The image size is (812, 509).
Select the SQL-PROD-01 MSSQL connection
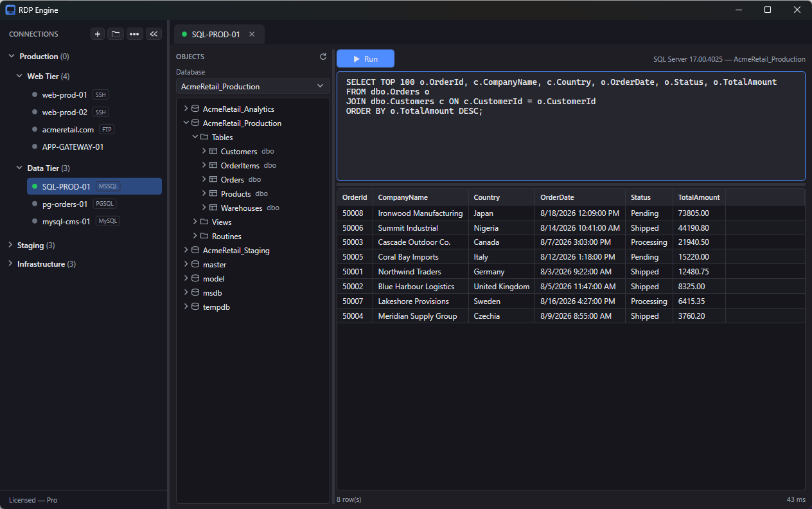tap(94, 186)
